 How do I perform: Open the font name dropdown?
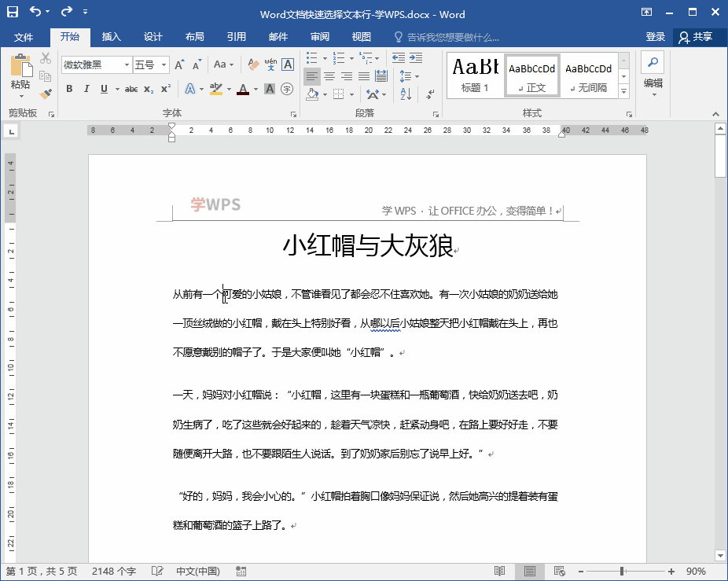coord(126,63)
